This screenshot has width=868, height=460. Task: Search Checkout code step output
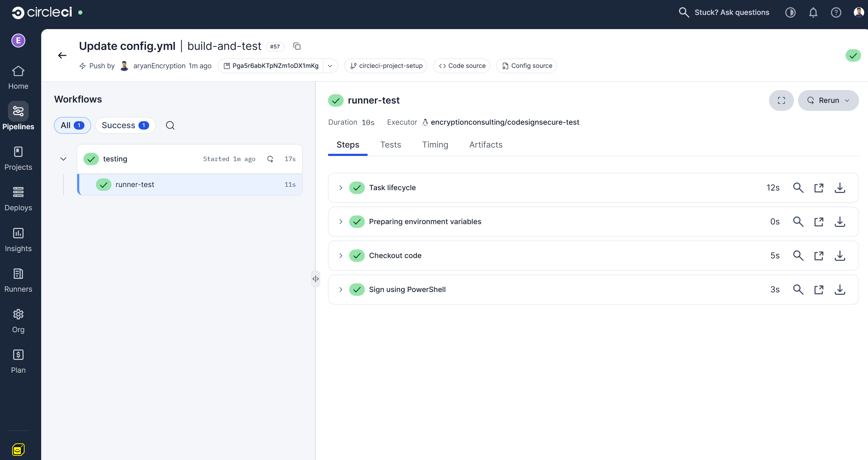point(798,256)
